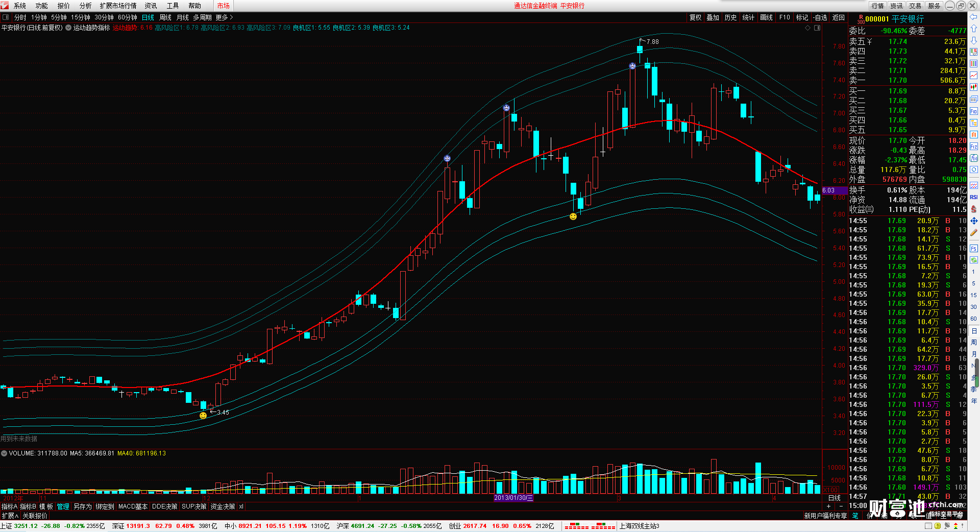
Task: Switch chart to 30分钟 period
Action: (104, 17)
